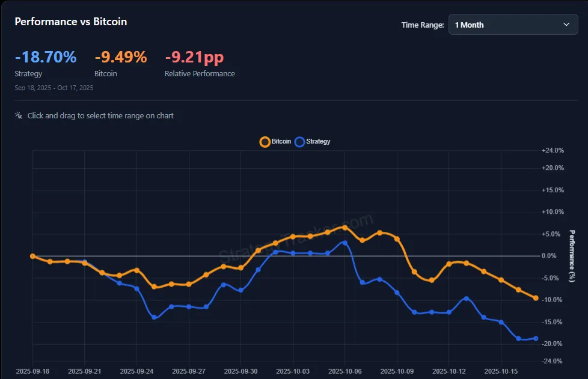Select Strategy's peak data point at 2025-10-06
Viewport: 588px width, 379px height.
(345, 243)
